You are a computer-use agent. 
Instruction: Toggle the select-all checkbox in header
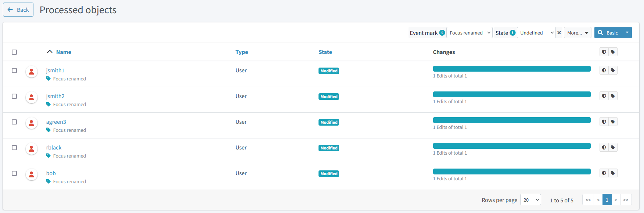(x=14, y=52)
